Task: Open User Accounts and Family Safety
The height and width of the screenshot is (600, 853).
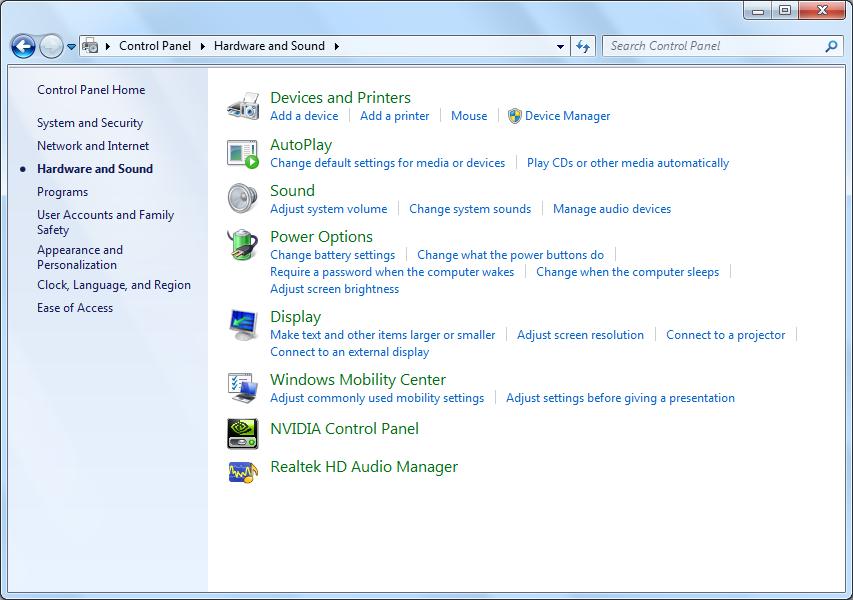Action: pyautogui.click(x=106, y=222)
